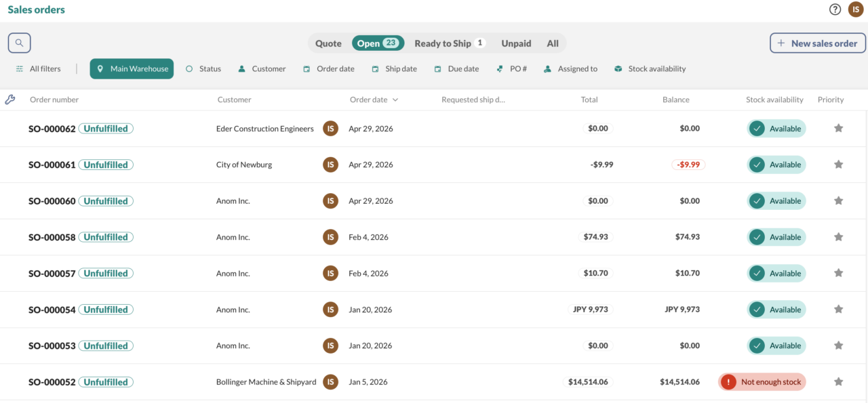The width and height of the screenshot is (868, 403).
Task: Open the Assigned to filter
Action: pyautogui.click(x=570, y=69)
